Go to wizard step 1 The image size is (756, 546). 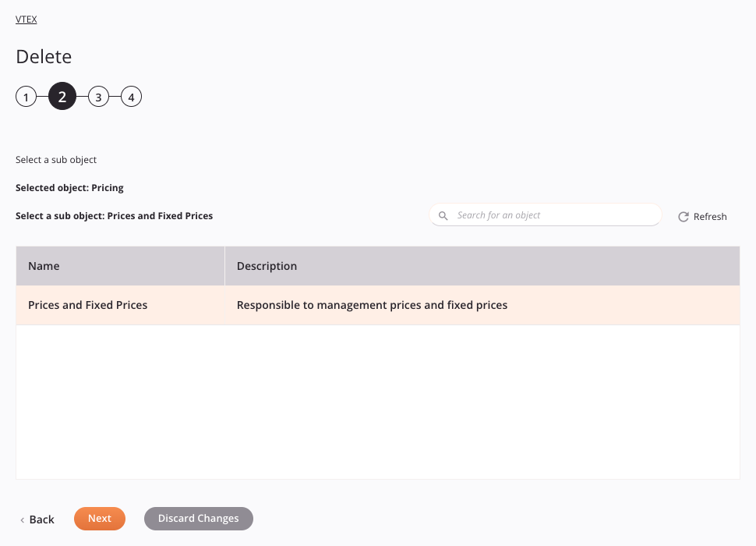(26, 97)
